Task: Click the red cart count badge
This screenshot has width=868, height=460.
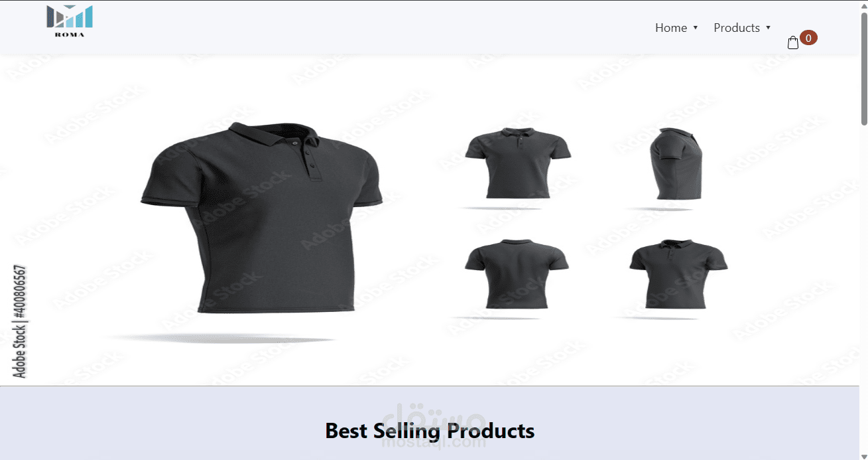Action: (x=808, y=38)
